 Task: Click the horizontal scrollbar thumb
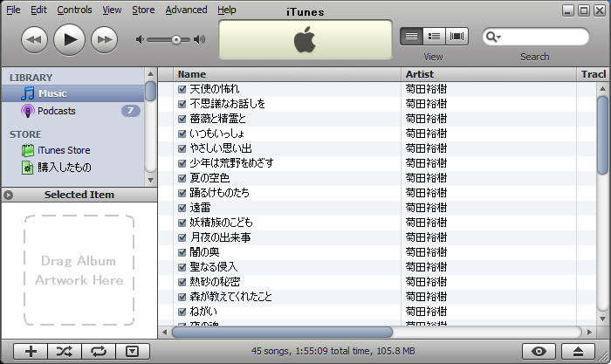282,333
